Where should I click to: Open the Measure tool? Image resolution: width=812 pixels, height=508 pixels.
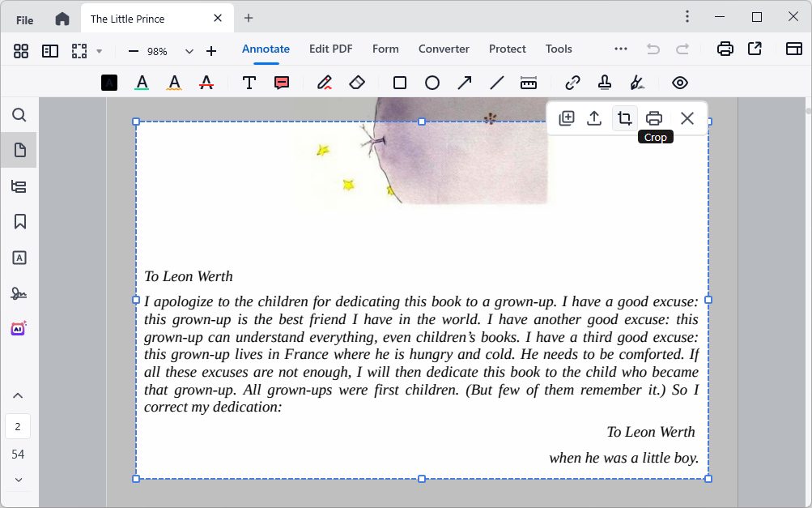click(529, 82)
